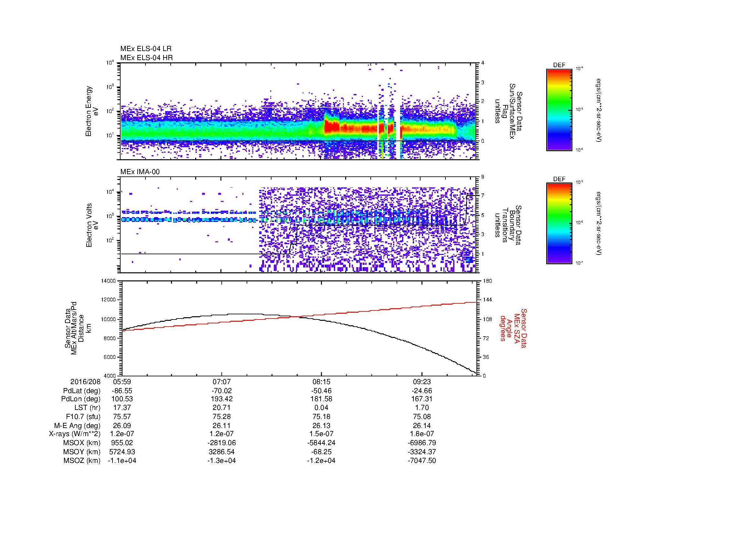Screen dimensions: 756x534
Task: Click the M-E Ang value 26.09
Action: pos(122,425)
